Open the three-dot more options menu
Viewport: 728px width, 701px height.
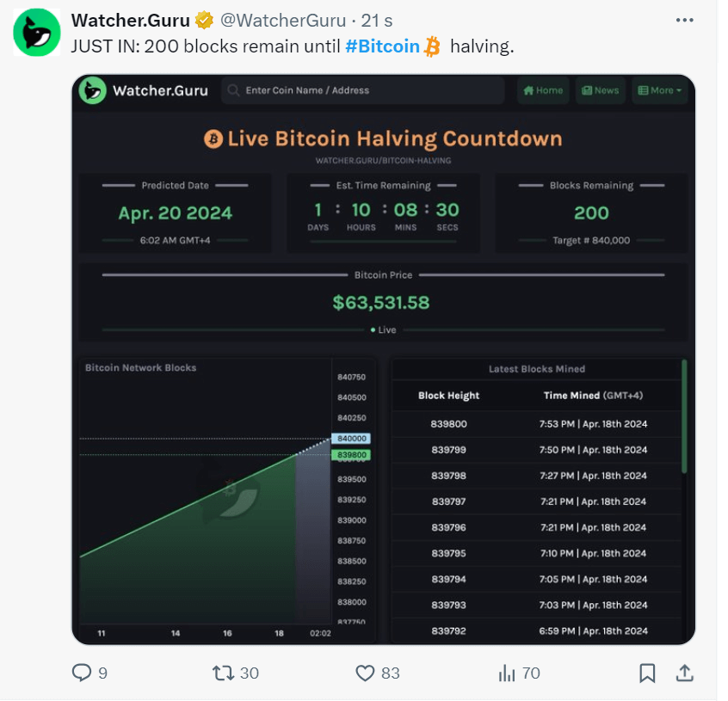click(x=684, y=20)
